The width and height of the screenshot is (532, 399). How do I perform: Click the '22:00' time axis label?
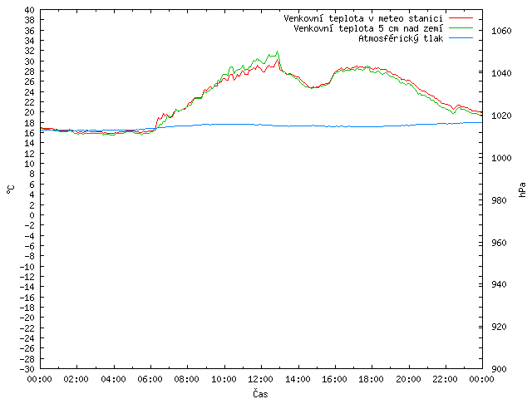pyautogui.click(x=445, y=379)
